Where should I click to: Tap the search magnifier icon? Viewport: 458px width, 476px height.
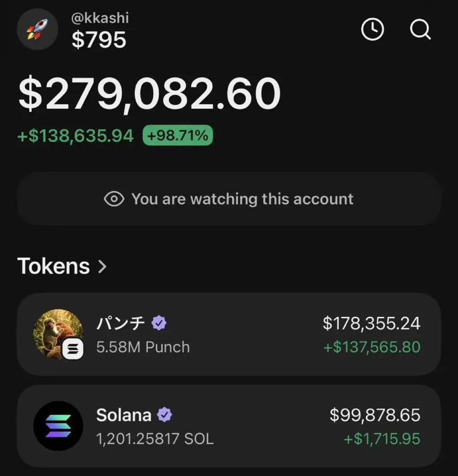(420, 29)
